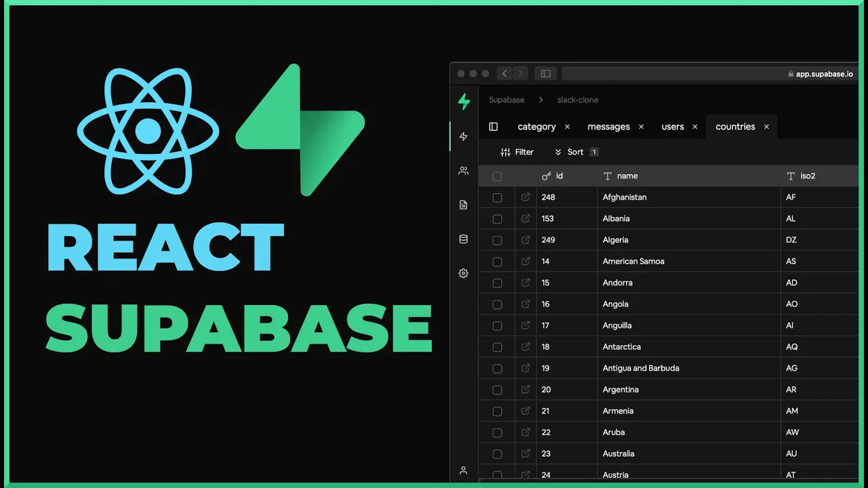Check the Afghanistan row checkbox

(497, 198)
